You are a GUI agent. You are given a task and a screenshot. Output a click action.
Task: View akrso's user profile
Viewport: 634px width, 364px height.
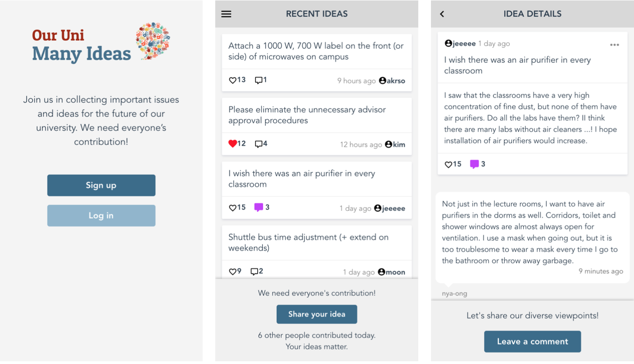point(392,81)
